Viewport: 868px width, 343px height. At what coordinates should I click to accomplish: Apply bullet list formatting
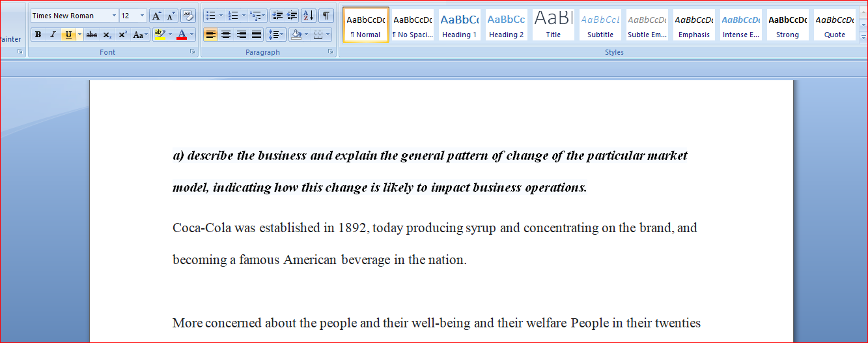pos(210,16)
